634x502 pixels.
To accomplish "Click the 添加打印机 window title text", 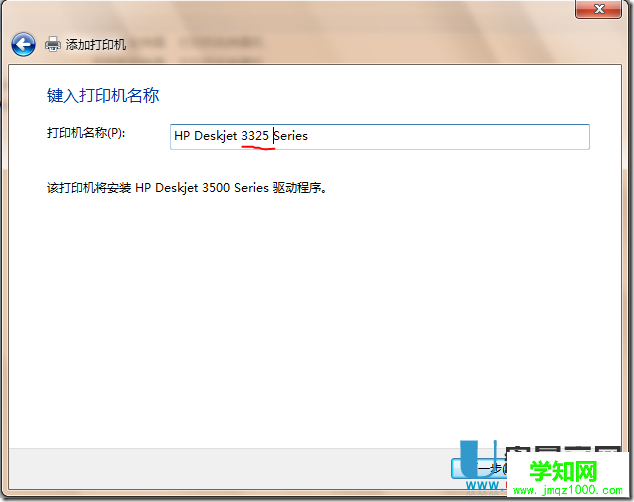I will (96, 44).
